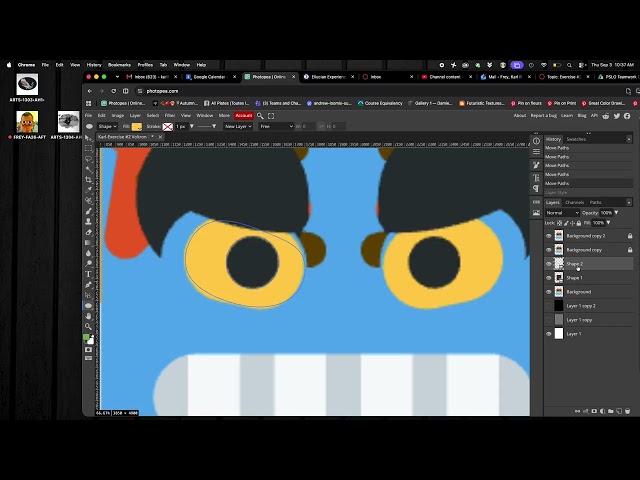Open the Normal blend mode dropdown
The width and height of the screenshot is (640, 480).
[562, 213]
